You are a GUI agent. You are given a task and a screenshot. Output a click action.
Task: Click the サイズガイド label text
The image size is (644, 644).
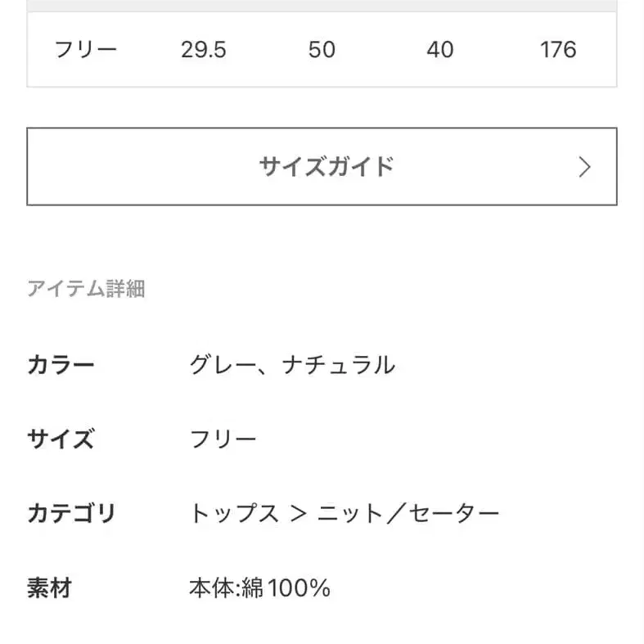click(327, 166)
